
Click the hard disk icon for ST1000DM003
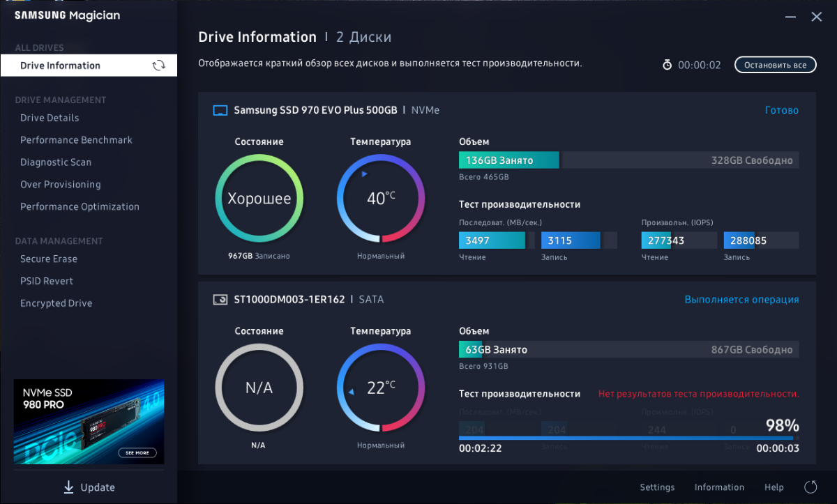click(220, 300)
